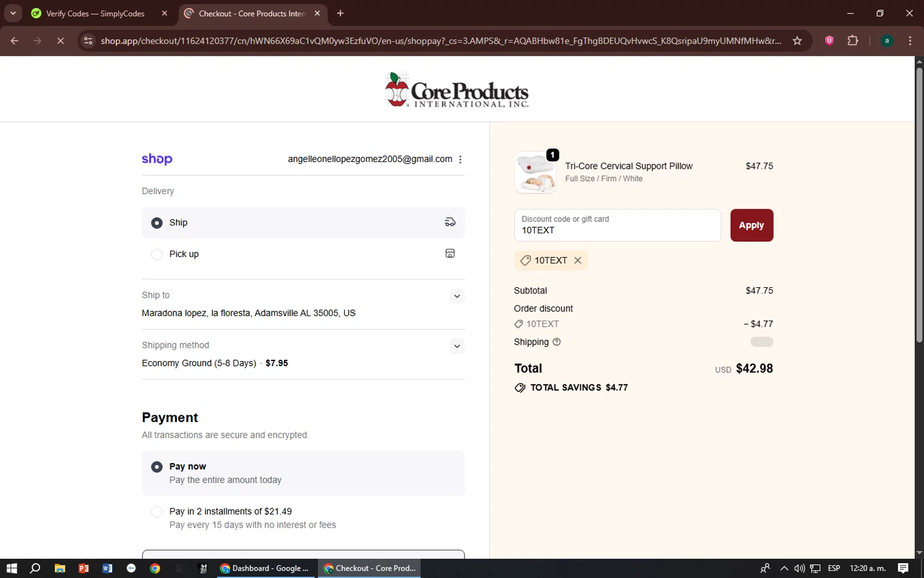Switch to Checkout Core Products tab
The height and width of the screenshot is (578, 924).
[253, 13]
